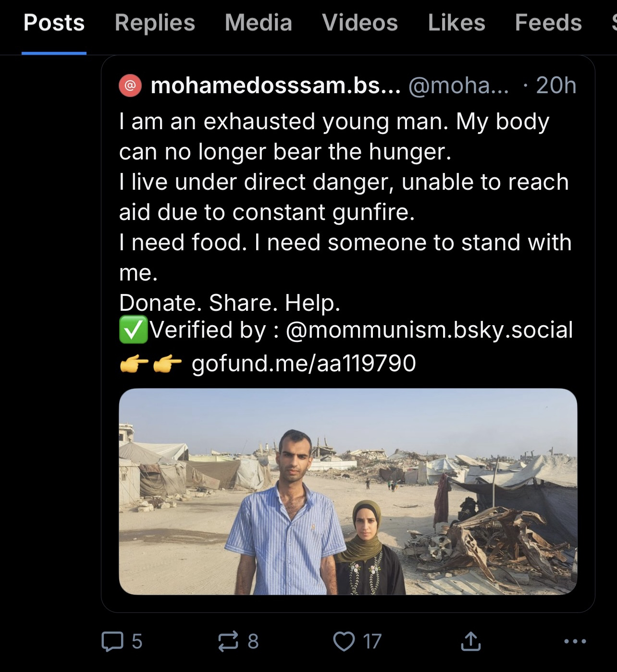Enlarge the photo of two people
The width and height of the screenshot is (617, 672).
tap(348, 491)
